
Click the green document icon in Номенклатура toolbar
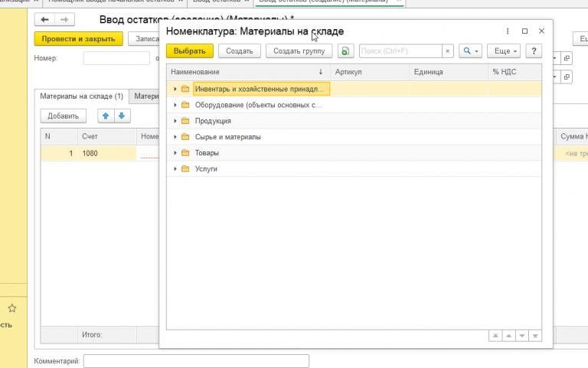(x=345, y=51)
